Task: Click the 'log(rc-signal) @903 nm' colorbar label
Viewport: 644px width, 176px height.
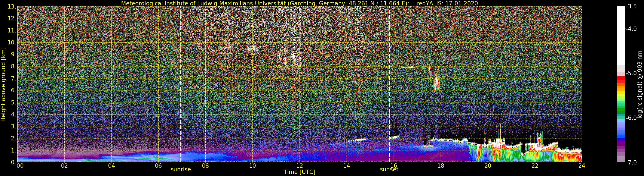Action: click(640, 84)
